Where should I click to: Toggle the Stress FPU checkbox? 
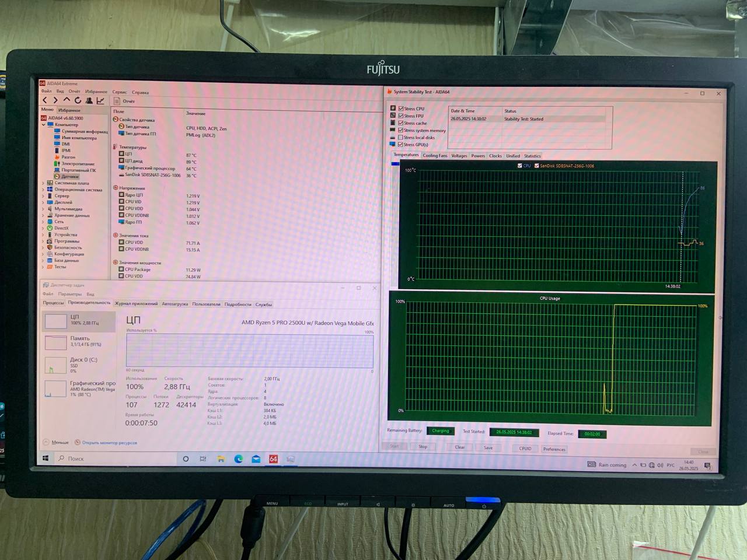click(401, 116)
